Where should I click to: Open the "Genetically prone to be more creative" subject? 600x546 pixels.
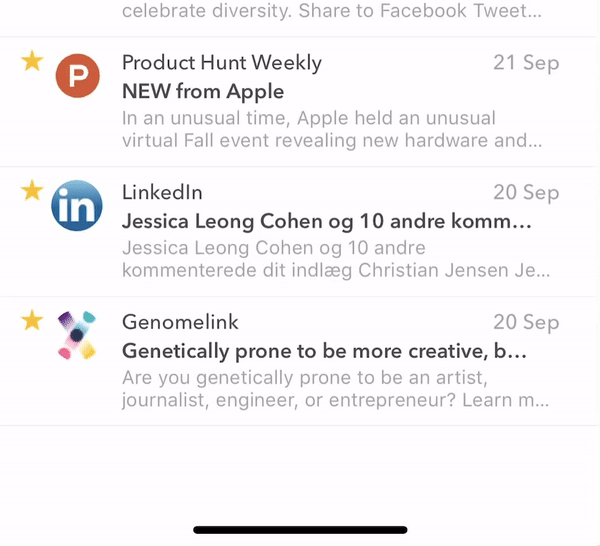coord(324,351)
